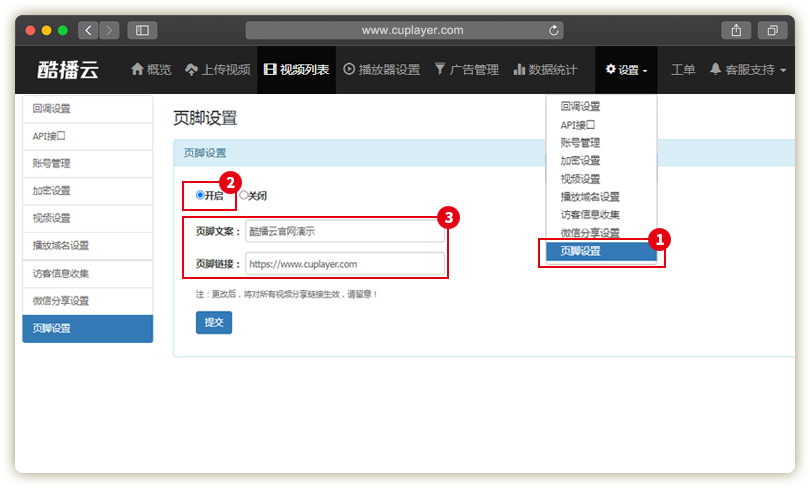
Task: Click the bell icon for 客服支持
Action: 716,70
